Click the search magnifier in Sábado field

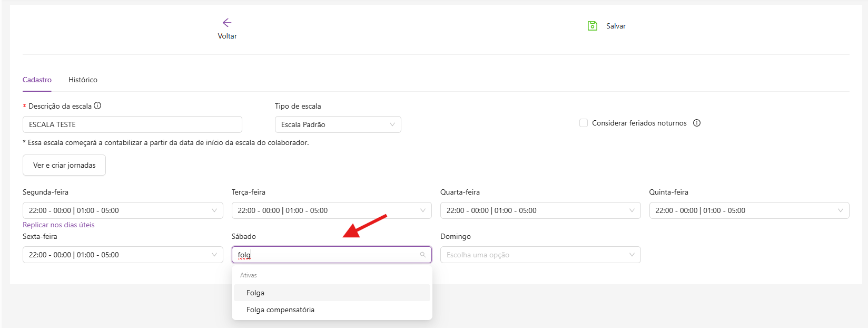[422, 255]
